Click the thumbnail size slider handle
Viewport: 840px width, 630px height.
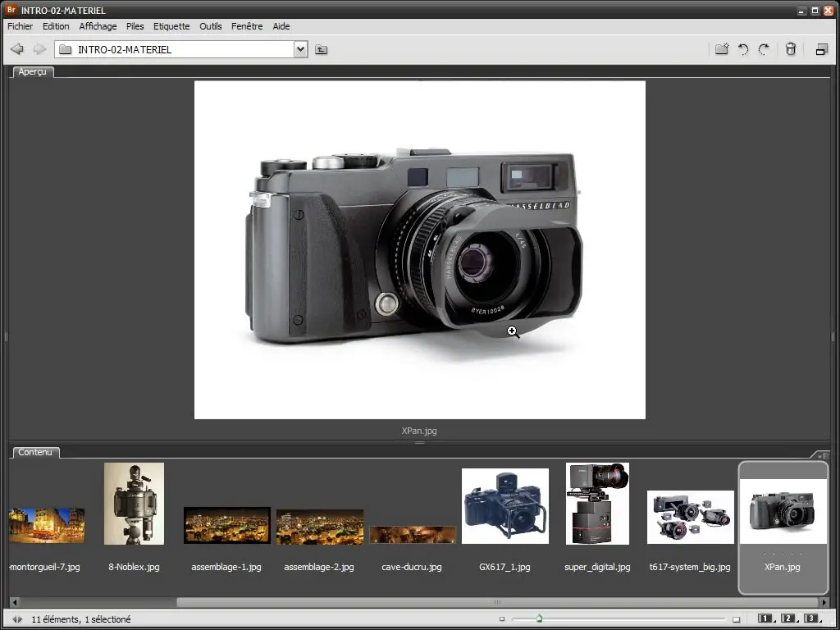pos(540,619)
